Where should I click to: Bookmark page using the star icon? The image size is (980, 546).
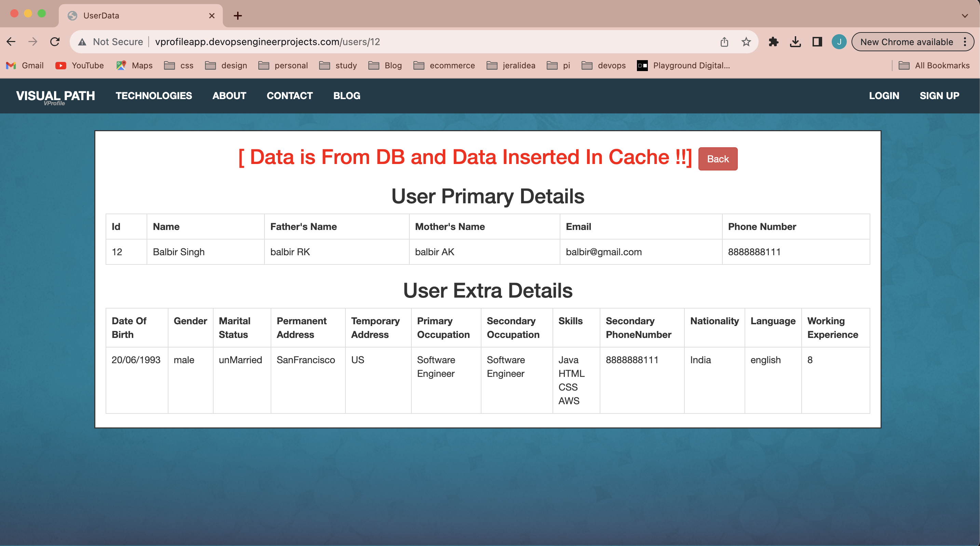click(746, 42)
